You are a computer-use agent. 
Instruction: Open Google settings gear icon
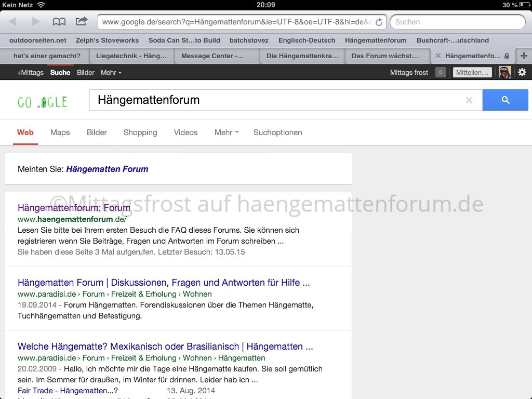pyautogui.click(x=522, y=73)
